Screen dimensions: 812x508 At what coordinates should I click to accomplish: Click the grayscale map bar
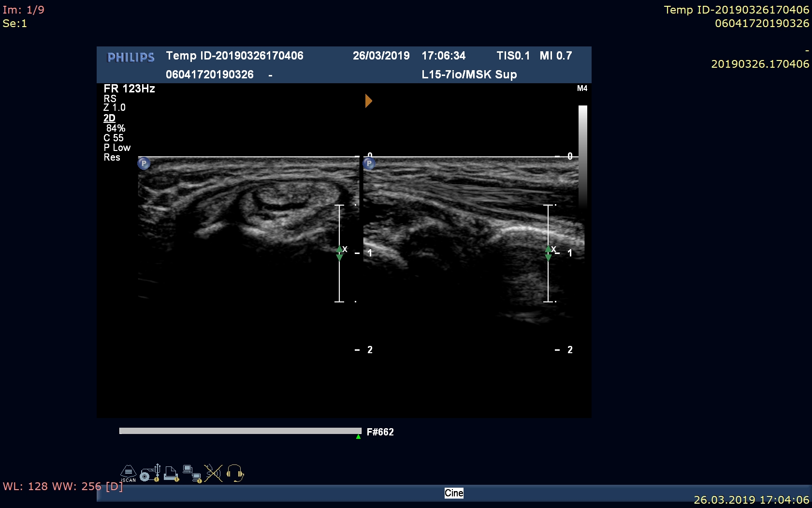tap(583, 155)
